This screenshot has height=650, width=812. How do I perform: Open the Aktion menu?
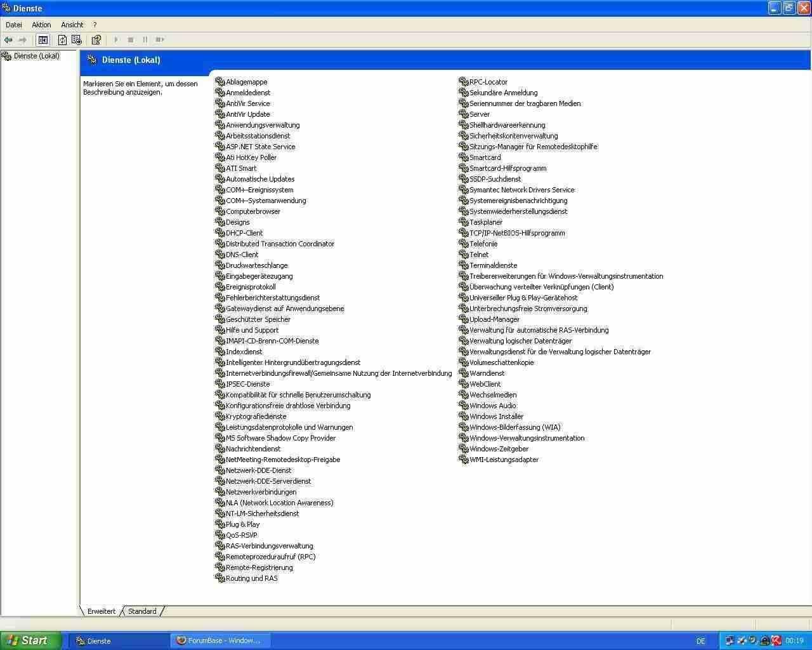tap(41, 25)
